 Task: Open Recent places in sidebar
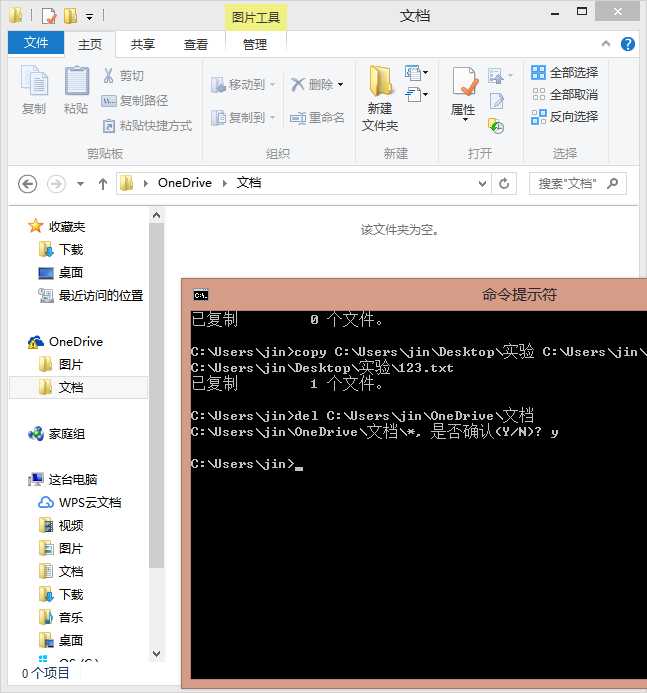coord(91,296)
